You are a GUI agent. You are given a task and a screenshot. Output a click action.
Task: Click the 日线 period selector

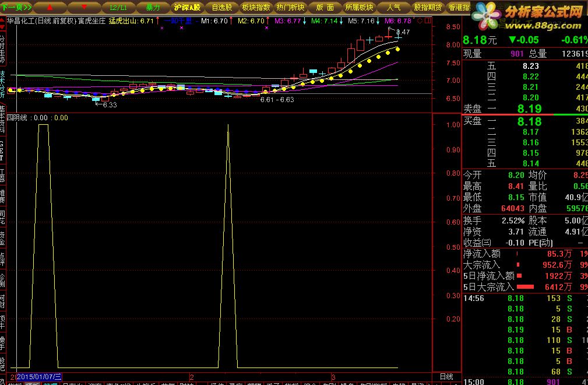tap(446, 376)
